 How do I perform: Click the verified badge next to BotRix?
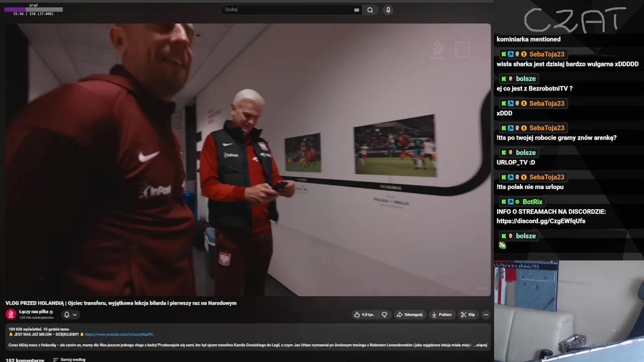coord(517,202)
